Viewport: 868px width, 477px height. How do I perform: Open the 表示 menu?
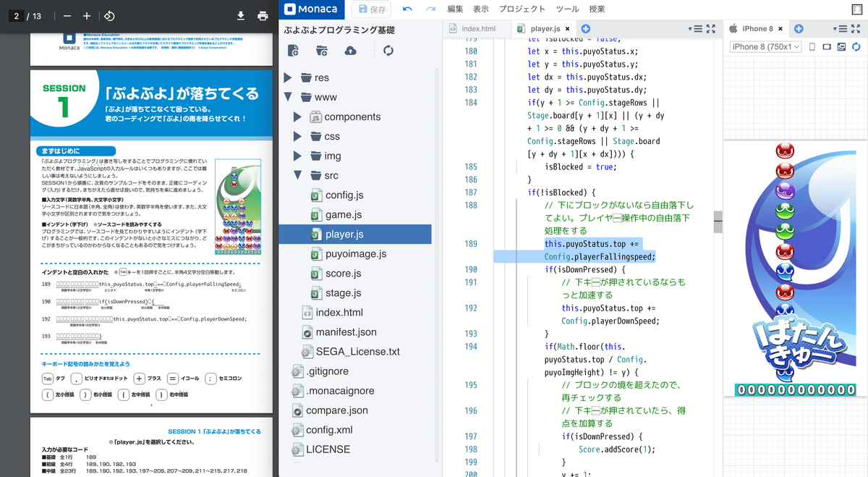point(481,9)
